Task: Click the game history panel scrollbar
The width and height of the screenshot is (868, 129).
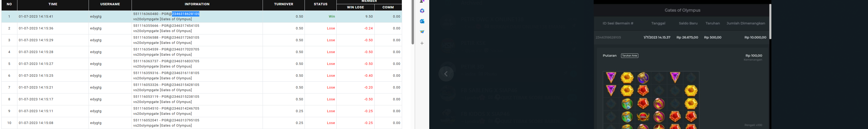Action: [x=770, y=22]
